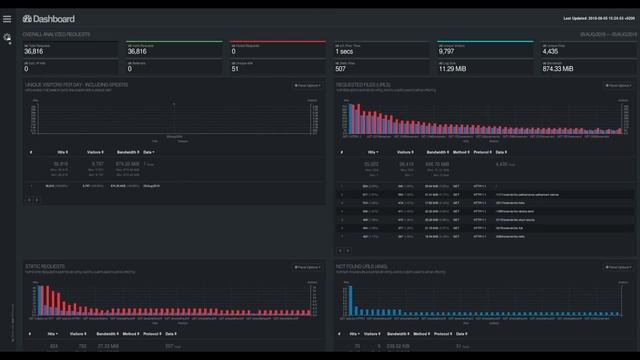Sort Static Requests table by Hits
Viewport: 640px width, 360px height.
point(53,334)
